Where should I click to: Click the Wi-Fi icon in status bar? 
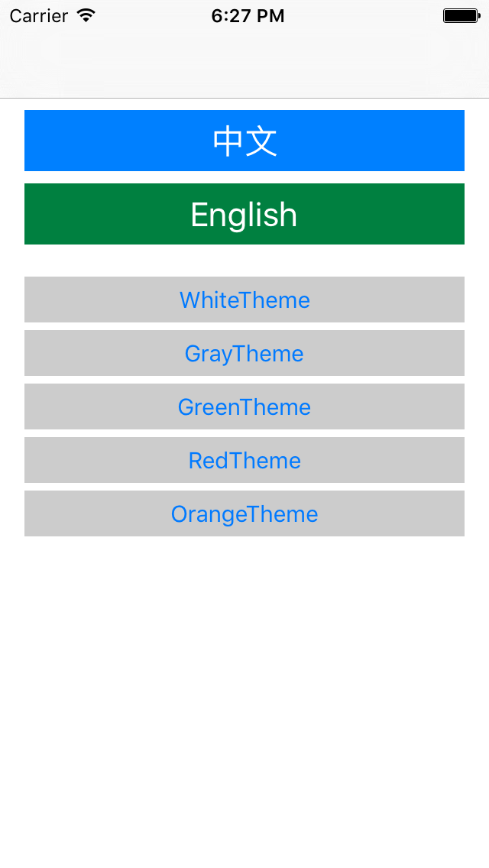pyautogui.click(x=86, y=15)
